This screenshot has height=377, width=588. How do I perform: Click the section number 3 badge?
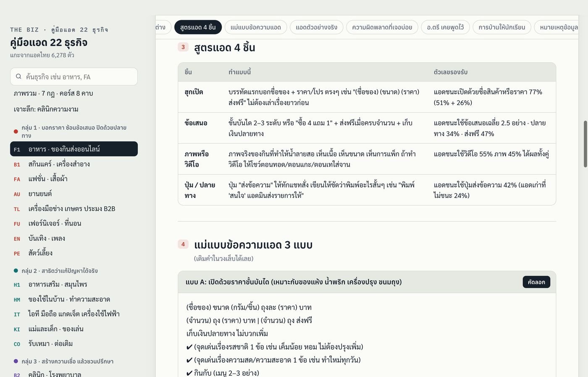183,47
